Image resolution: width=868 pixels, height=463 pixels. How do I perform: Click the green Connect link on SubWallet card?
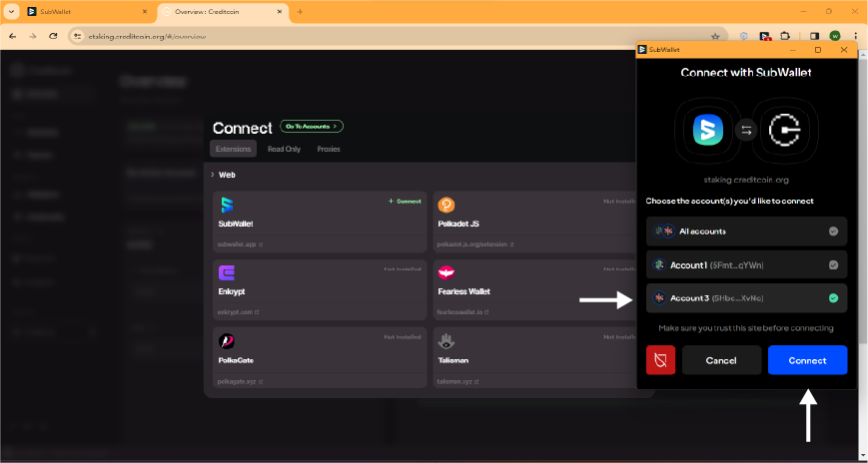405,202
